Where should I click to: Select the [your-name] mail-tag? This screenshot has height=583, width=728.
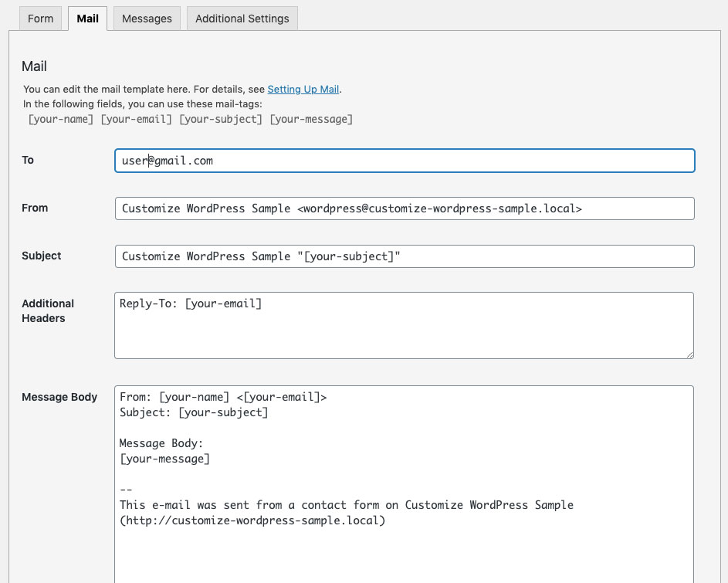click(60, 119)
